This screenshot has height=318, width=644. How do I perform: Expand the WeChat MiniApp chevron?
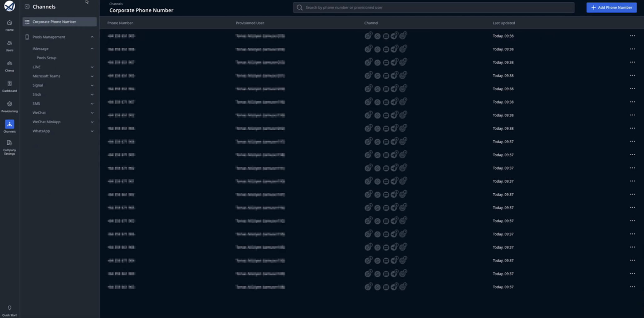coord(92,122)
